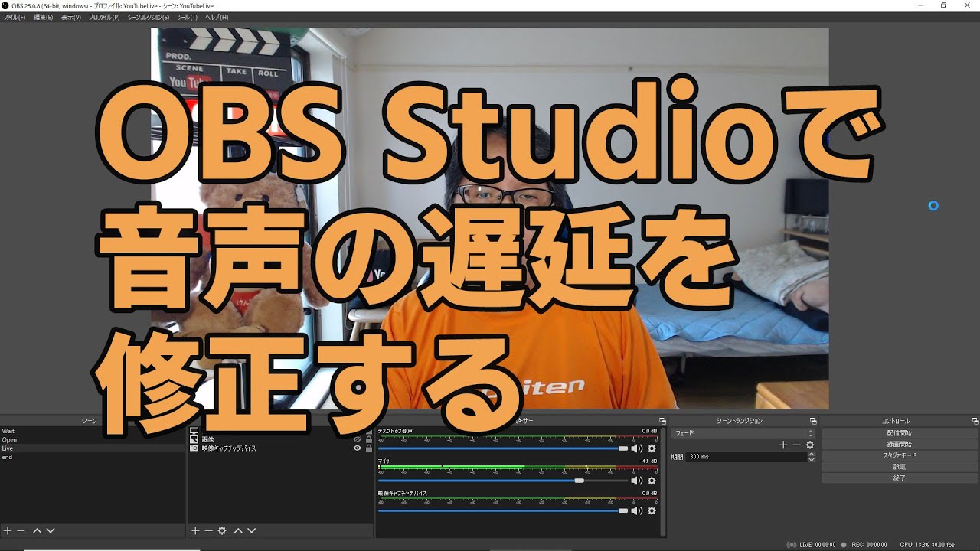Add a transition with plus icon
This screenshot has height=551, width=980.
[783, 445]
